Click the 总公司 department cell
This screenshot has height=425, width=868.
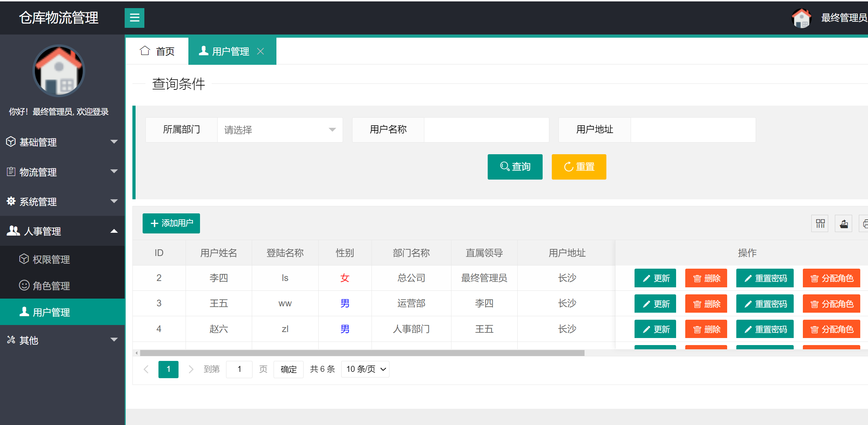point(411,278)
